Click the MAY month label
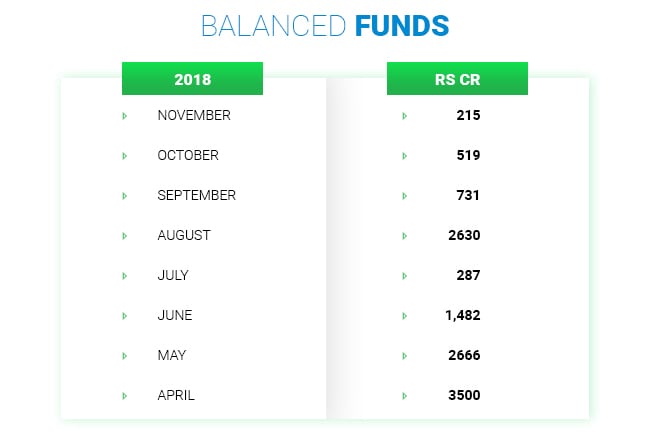This screenshot has height=434, width=650. coord(172,355)
